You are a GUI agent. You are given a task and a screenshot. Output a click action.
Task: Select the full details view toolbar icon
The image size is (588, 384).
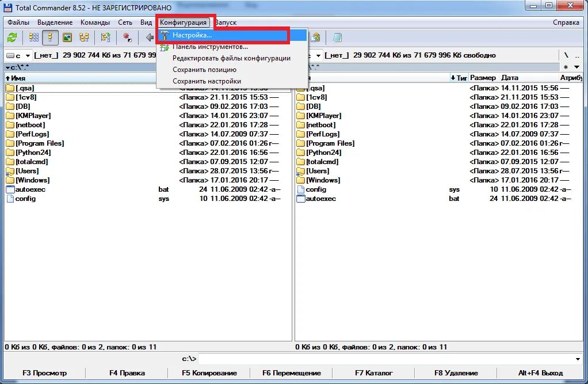(x=50, y=37)
